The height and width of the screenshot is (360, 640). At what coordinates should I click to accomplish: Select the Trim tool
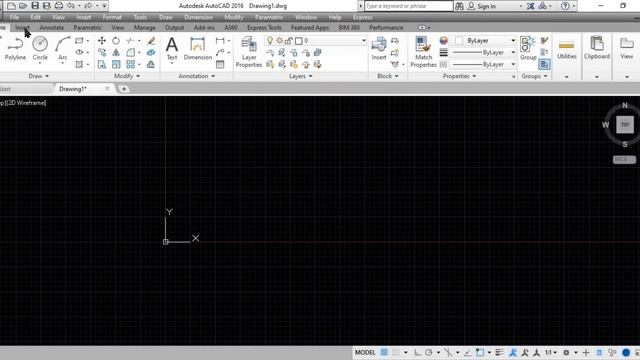click(130, 41)
